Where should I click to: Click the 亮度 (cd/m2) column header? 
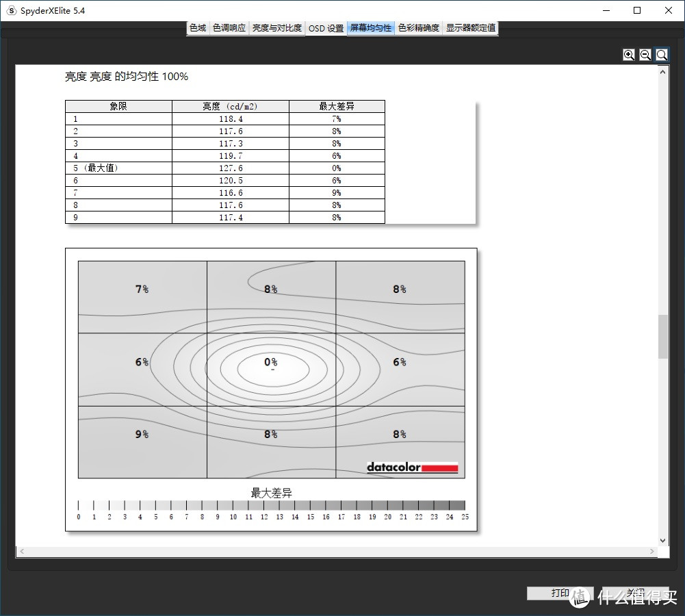pyautogui.click(x=230, y=106)
